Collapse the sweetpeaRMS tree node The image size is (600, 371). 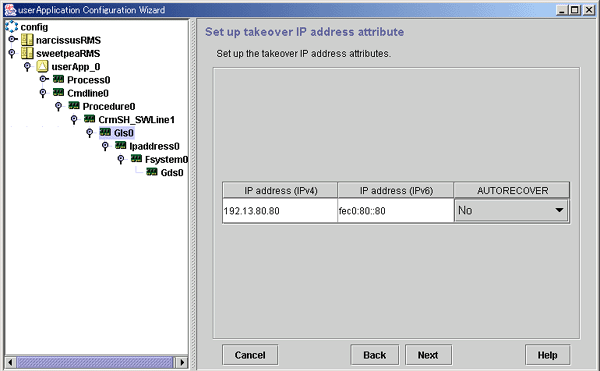[x=12, y=53]
